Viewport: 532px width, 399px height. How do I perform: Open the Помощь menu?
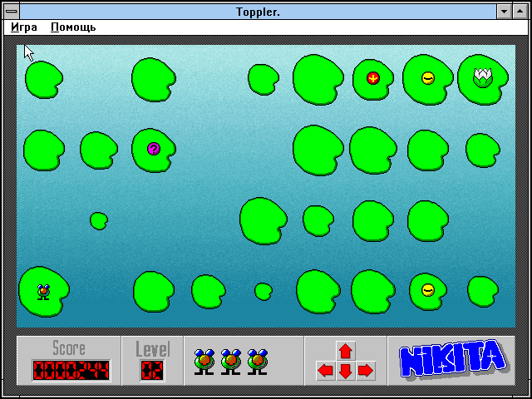pyautogui.click(x=73, y=27)
